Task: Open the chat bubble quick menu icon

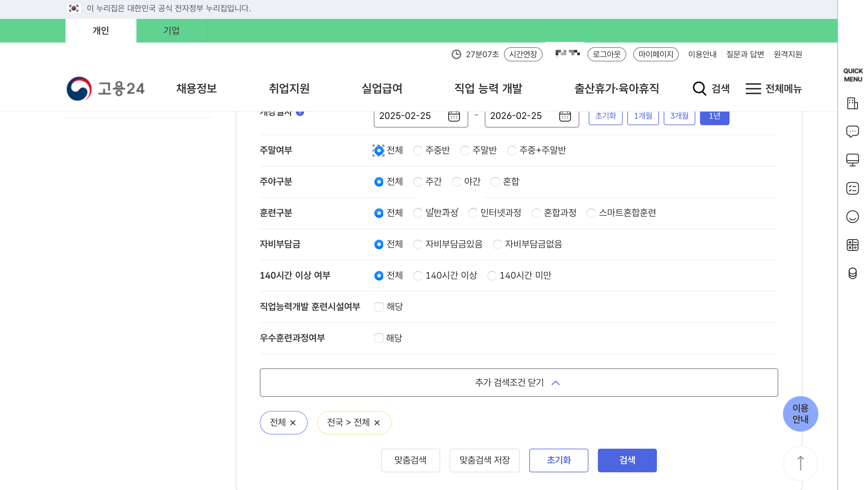Action: pos(852,131)
